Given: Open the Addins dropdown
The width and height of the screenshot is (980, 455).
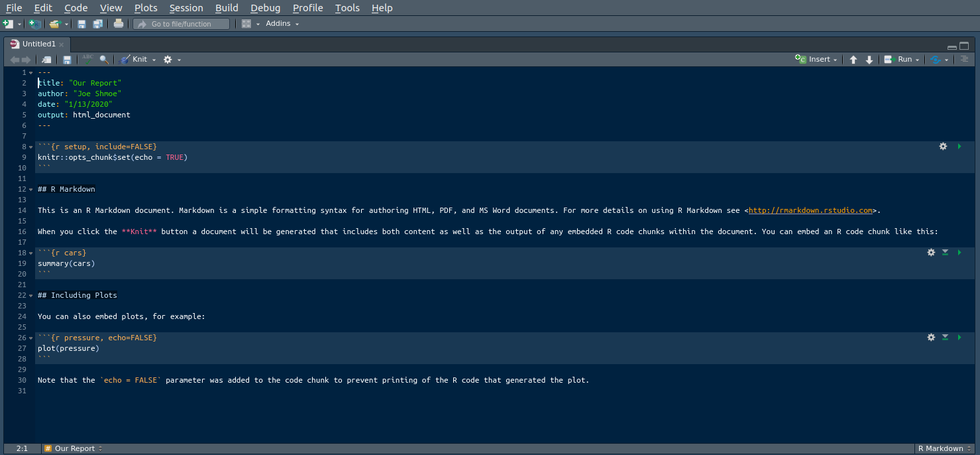Looking at the screenshot, I should 282,24.
